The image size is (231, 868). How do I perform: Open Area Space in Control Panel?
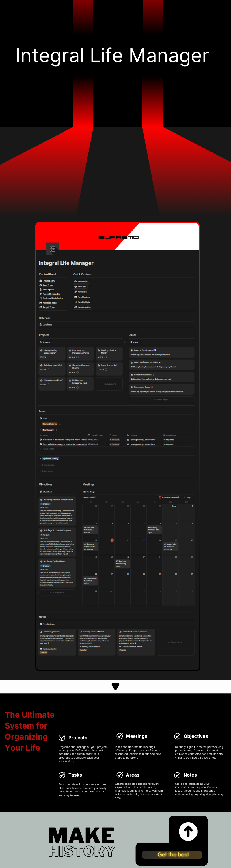coord(46,289)
